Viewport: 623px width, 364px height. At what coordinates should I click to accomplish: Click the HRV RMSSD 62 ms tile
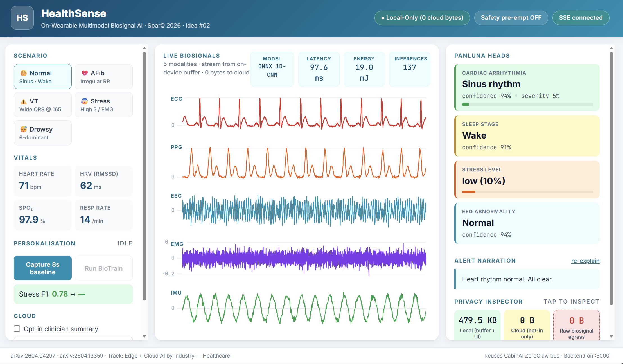(104, 181)
